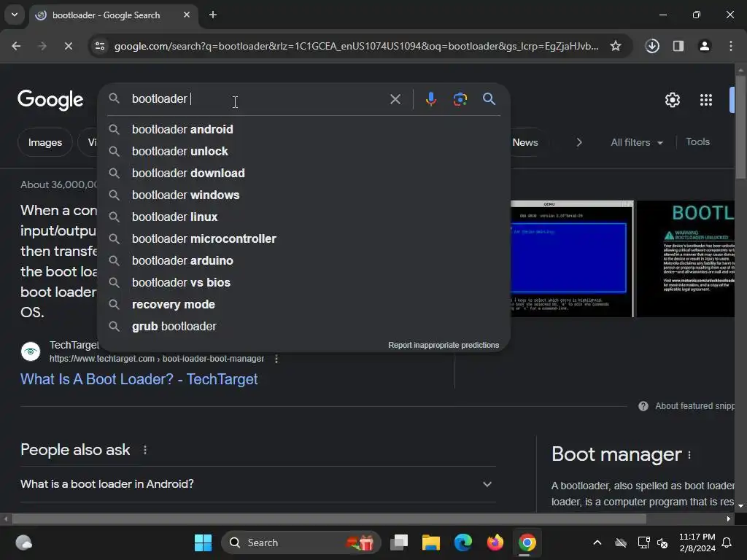Choose suggestion grub bootloader
The height and width of the screenshot is (560, 747).
303,326
